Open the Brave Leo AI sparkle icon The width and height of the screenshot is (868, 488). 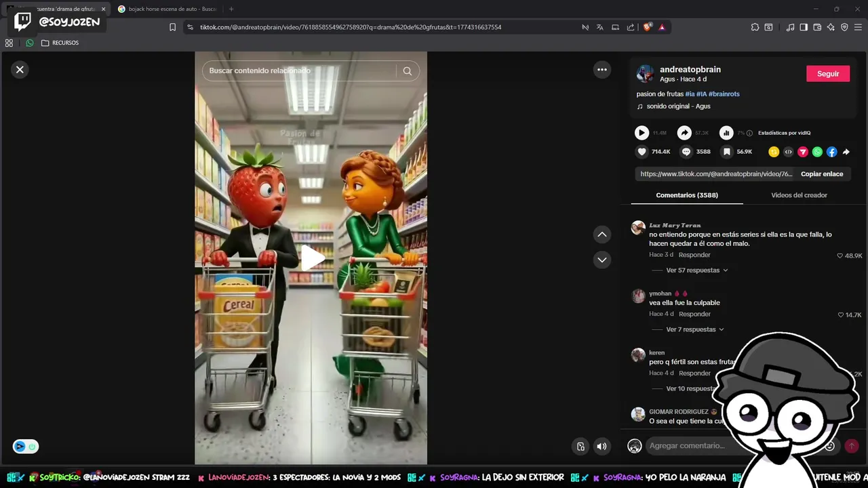click(x=831, y=27)
